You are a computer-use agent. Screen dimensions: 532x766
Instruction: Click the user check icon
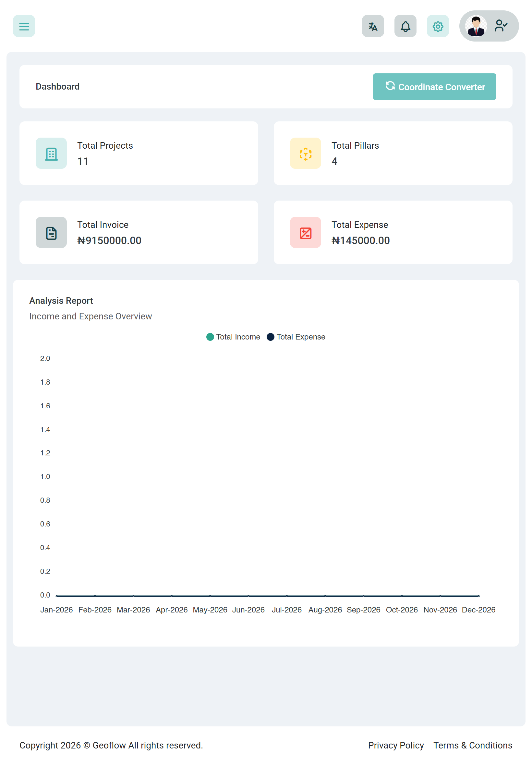501,26
